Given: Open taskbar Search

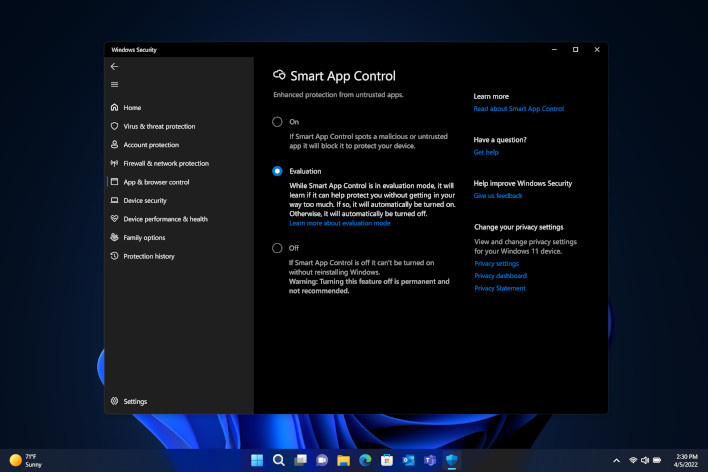Looking at the screenshot, I should click(x=279, y=460).
